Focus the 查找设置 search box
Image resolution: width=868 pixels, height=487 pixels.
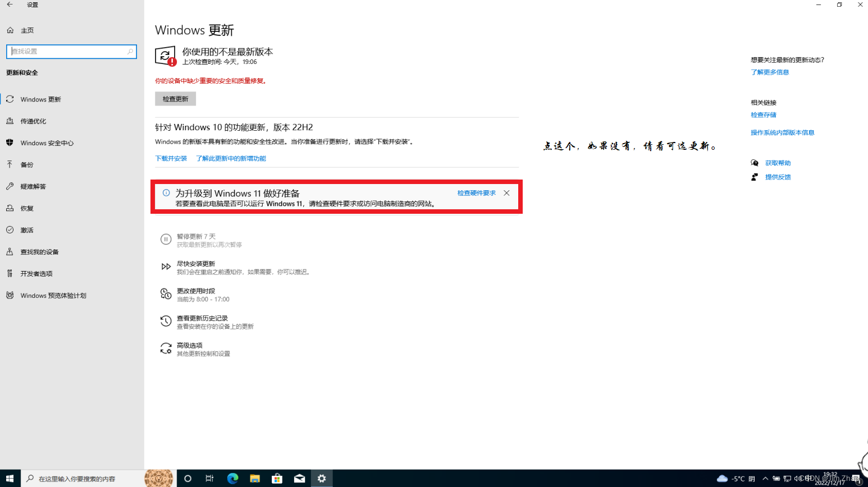click(71, 51)
